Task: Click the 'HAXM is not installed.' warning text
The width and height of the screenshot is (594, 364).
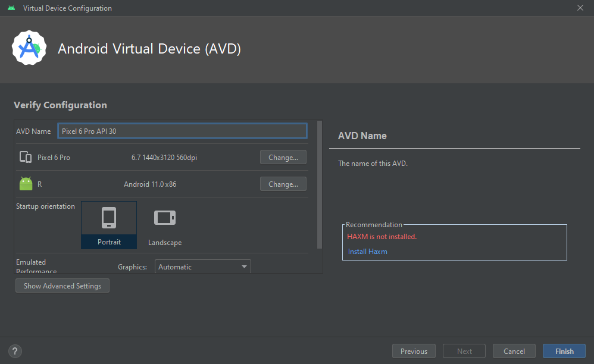Action: coord(382,237)
